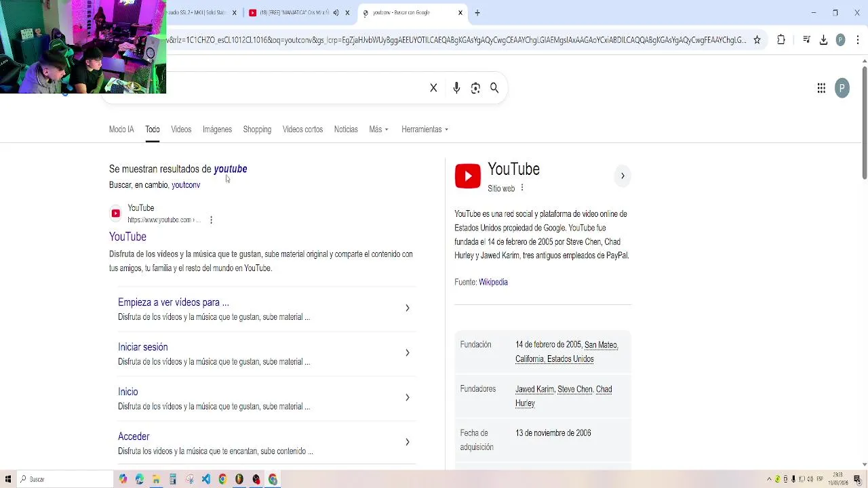
Task: Search instead for 'youtconv'
Action: (186, 185)
